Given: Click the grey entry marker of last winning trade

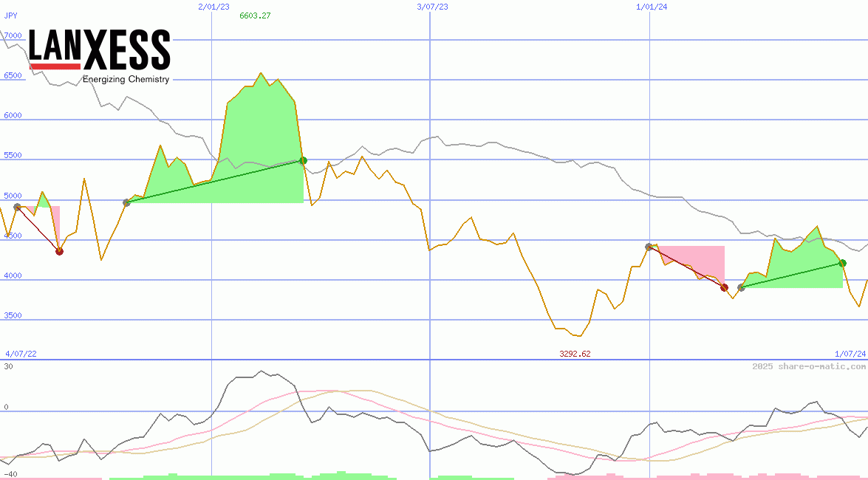Looking at the screenshot, I should click(741, 287).
